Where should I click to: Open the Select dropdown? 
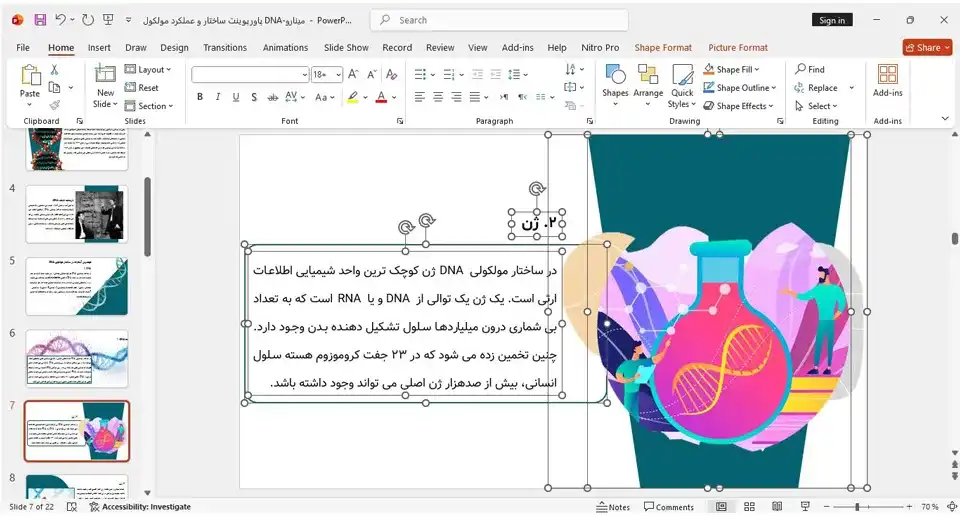(816, 106)
